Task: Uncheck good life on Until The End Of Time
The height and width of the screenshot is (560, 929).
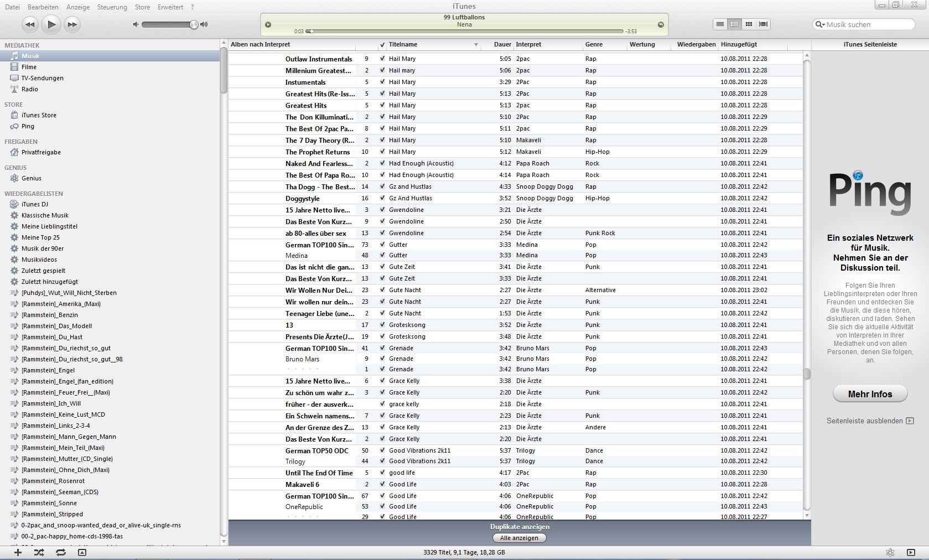Action: [382, 473]
